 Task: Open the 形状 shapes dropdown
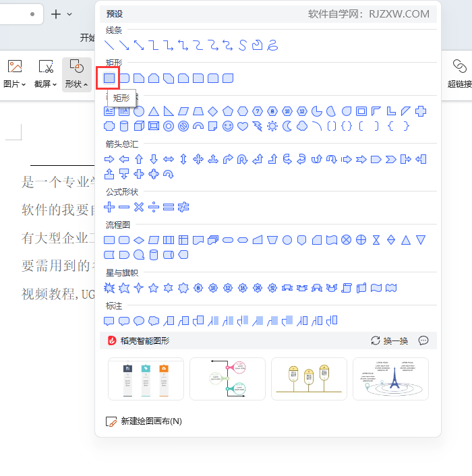76,74
